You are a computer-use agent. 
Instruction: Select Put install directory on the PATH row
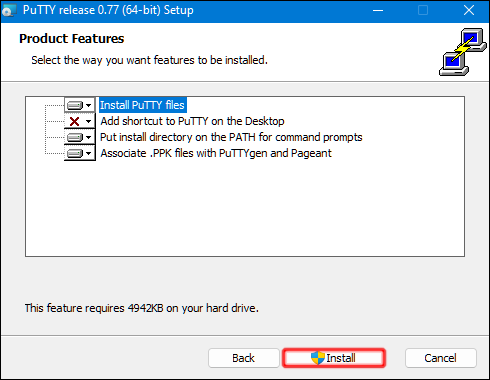[x=231, y=137]
